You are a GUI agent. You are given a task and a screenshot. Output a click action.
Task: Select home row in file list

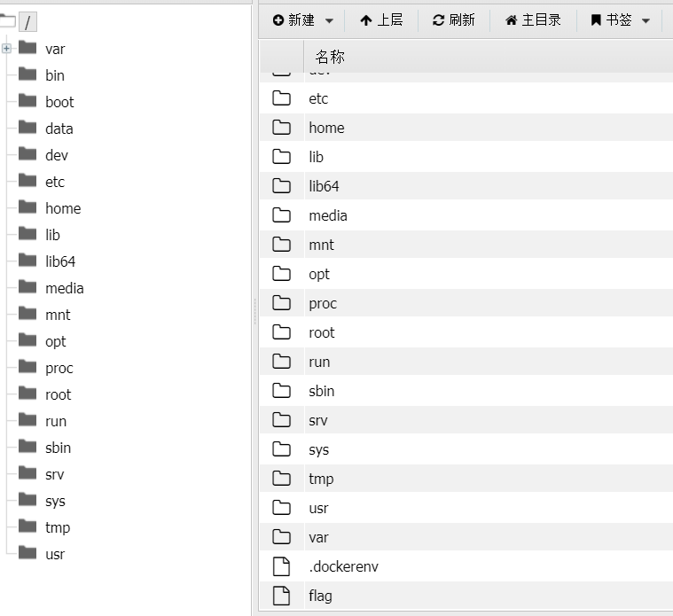click(x=466, y=128)
